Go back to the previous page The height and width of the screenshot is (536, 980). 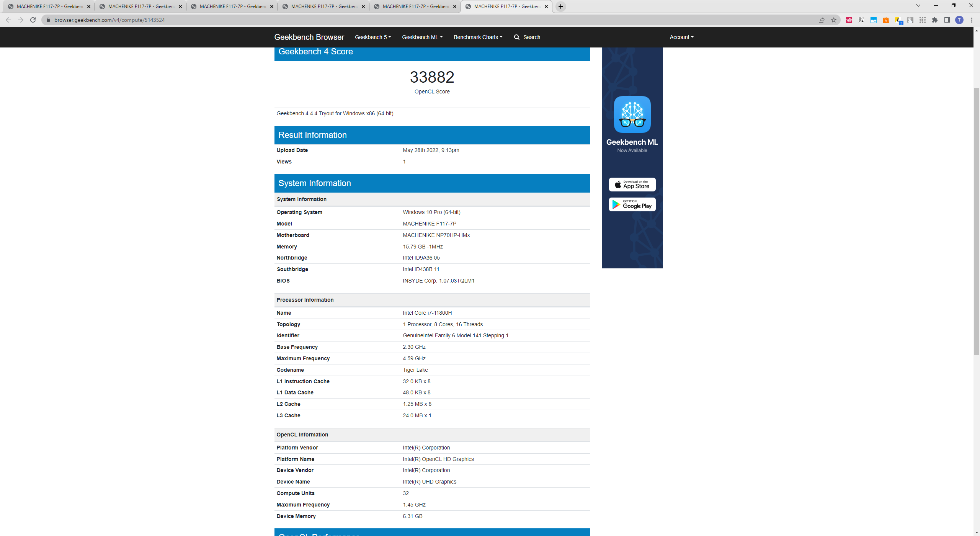click(8, 20)
